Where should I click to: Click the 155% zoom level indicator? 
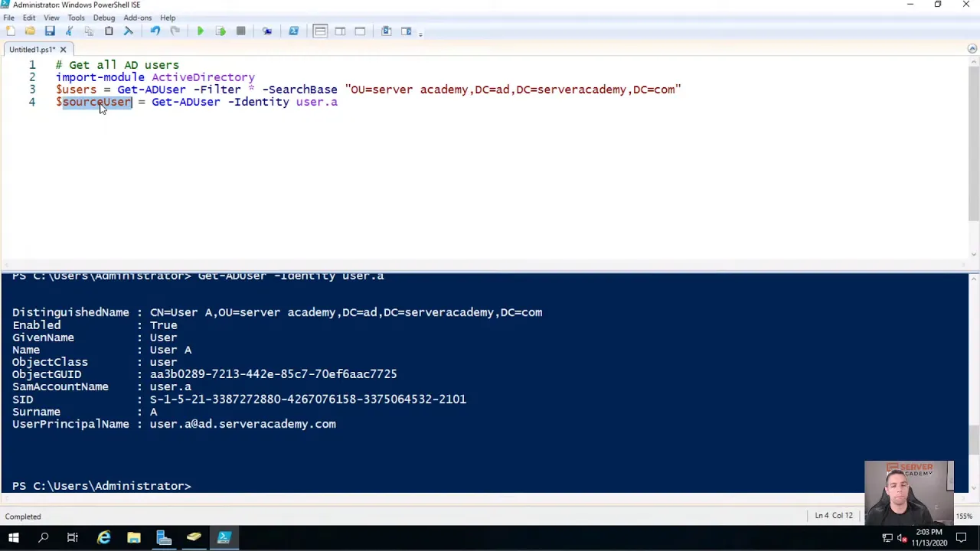click(964, 516)
